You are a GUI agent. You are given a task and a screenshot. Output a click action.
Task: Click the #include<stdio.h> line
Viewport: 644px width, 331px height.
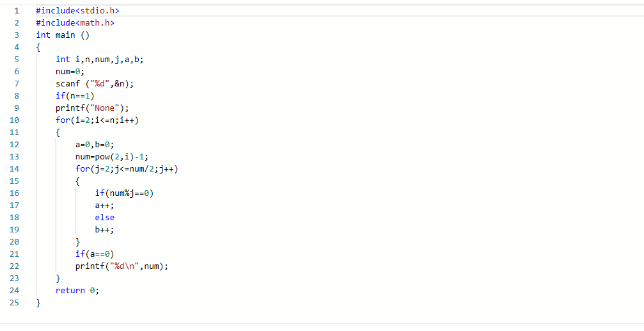[77, 11]
